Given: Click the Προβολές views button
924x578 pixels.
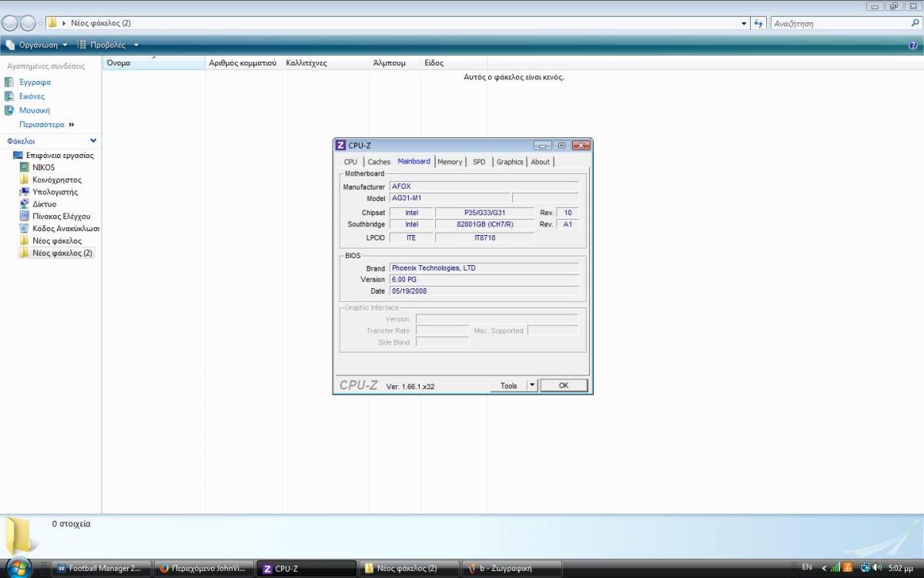Looking at the screenshot, I should click(x=102, y=45).
